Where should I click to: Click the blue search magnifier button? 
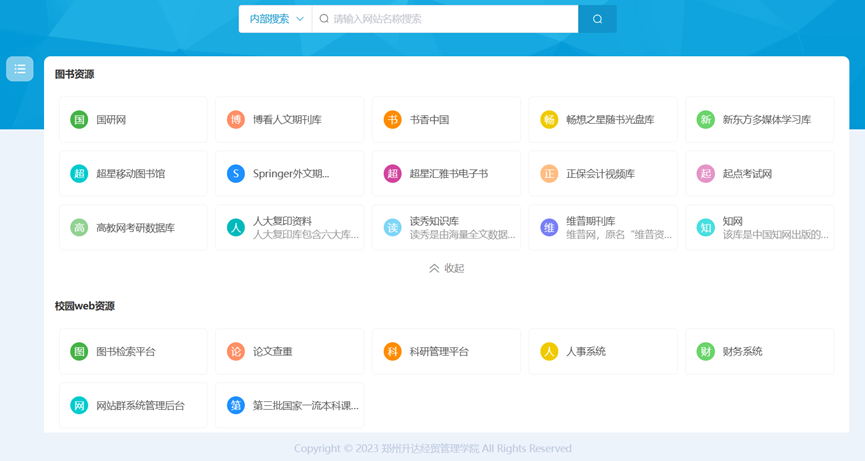tap(597, 19)
